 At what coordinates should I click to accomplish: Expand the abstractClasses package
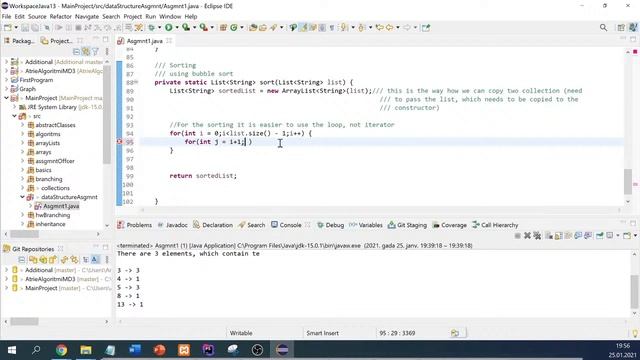click(x=22, y=125)
